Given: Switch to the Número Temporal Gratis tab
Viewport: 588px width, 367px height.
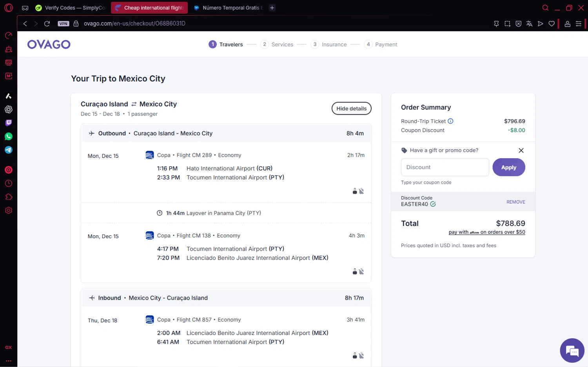Looking at the screenshot, I should point(229,8).
